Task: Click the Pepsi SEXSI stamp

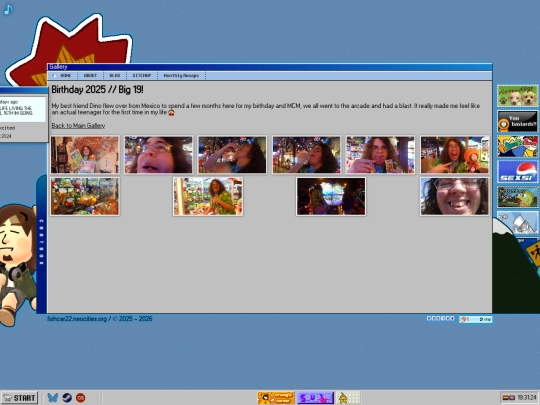Action: point(517,172)
